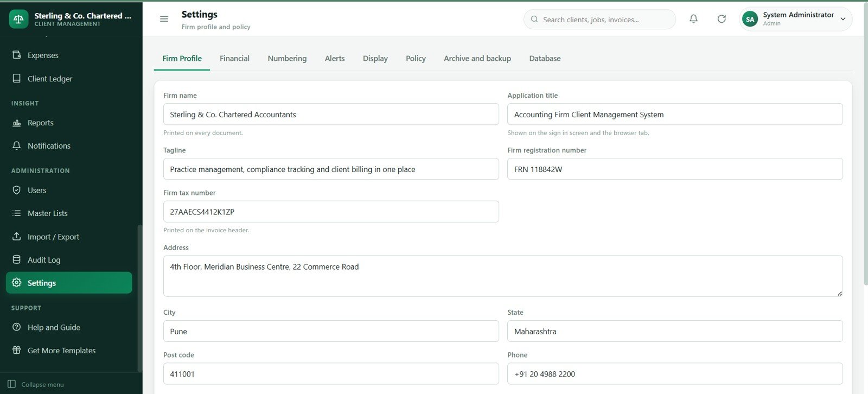Open Master Lists page
The image size is (868, 394).
pyautogui.click(x=69, y=213)
